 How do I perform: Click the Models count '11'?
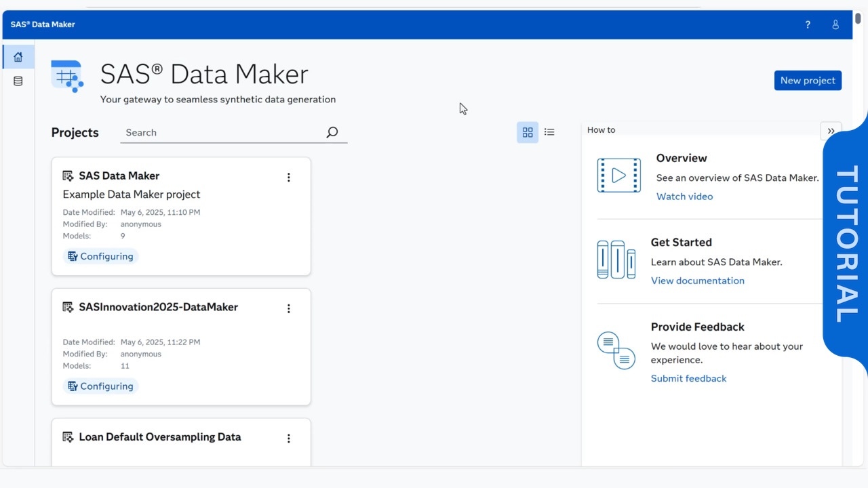tap(125, 366)
